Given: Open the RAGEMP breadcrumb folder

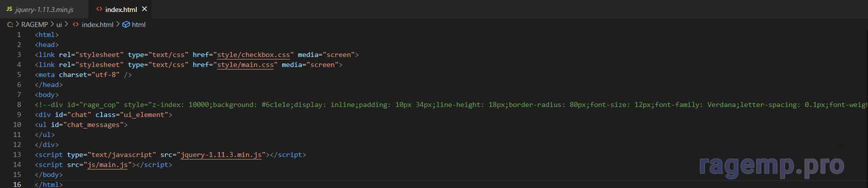Looking at the screenshot, I should (35, 24).
